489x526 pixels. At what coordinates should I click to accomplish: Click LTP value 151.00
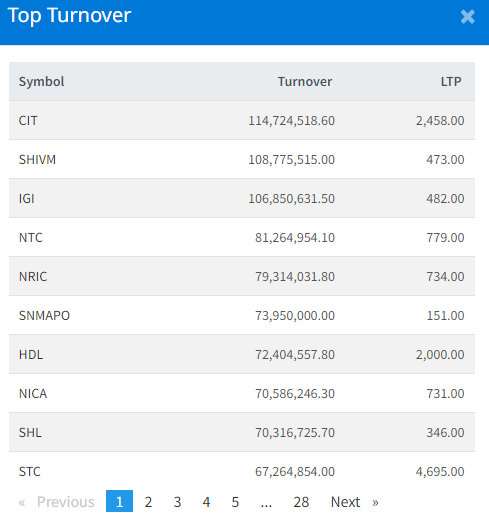(445, 315)
